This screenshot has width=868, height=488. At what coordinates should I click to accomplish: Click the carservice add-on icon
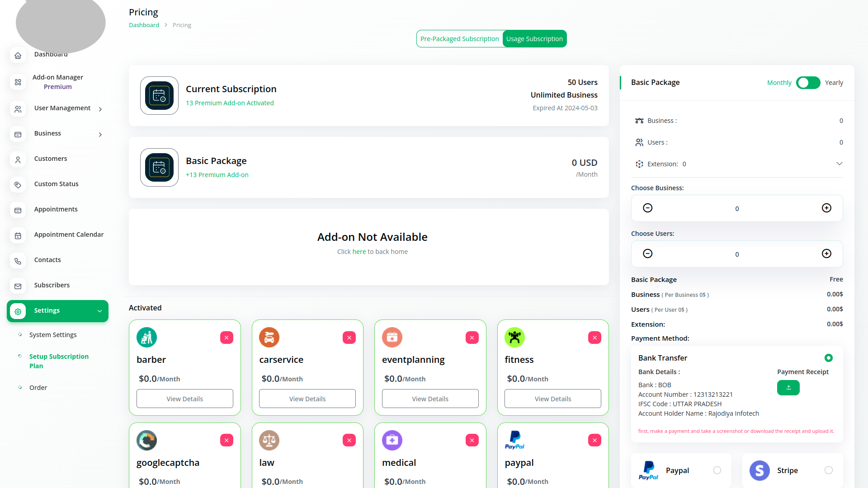[269, 338]
